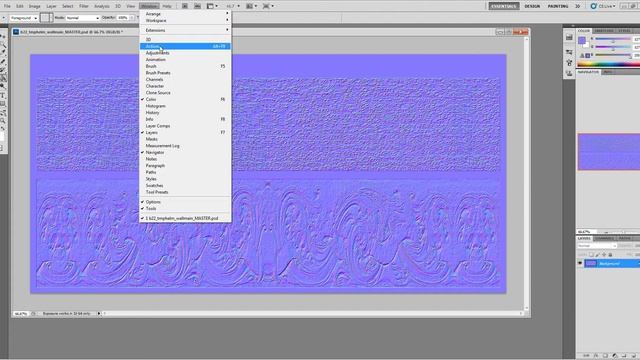
Task: Open the Mode dropdown in options bar
Action: click(83, 18)
